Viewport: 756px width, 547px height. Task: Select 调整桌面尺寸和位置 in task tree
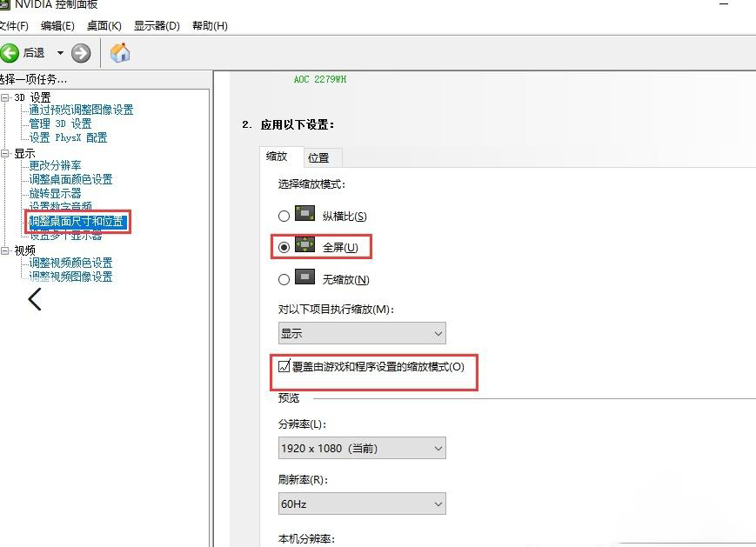(77, 222)
